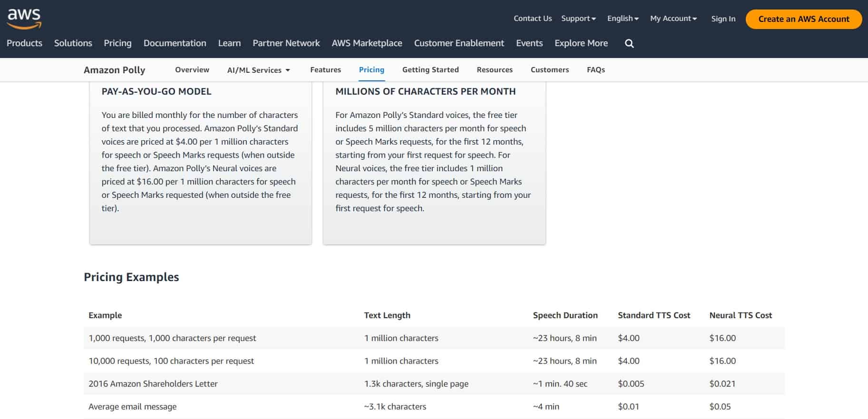This screenshot has width=868, height=419.
Task: Open the FAQs tab
Action: [596, 69]
